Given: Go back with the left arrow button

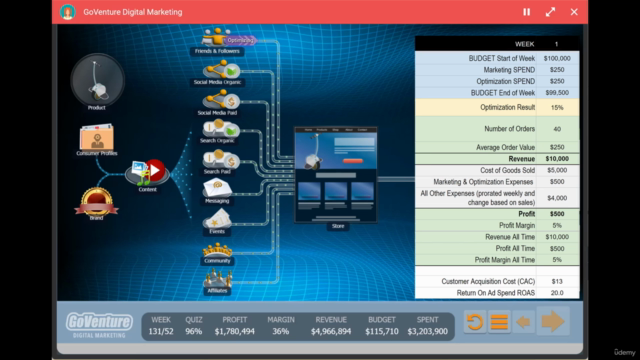Looking at the screenshot, I should pos(523,322).
